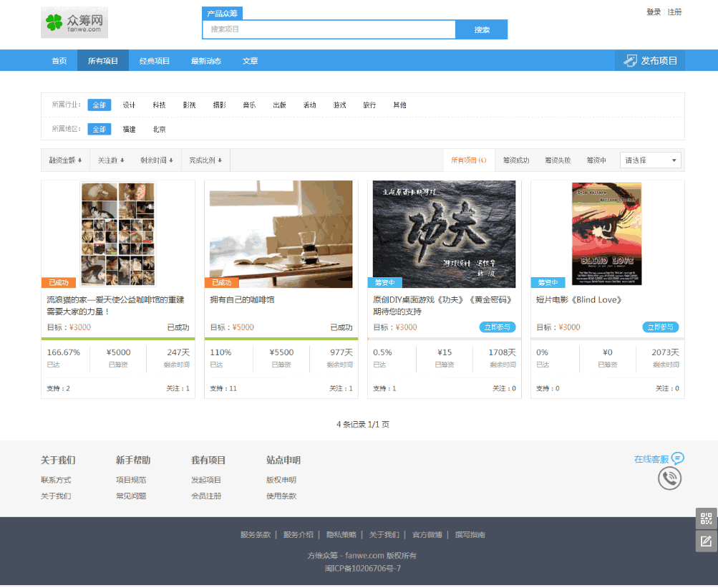
Task: Click the blue 搜索 button
Action: coord(482,29)
